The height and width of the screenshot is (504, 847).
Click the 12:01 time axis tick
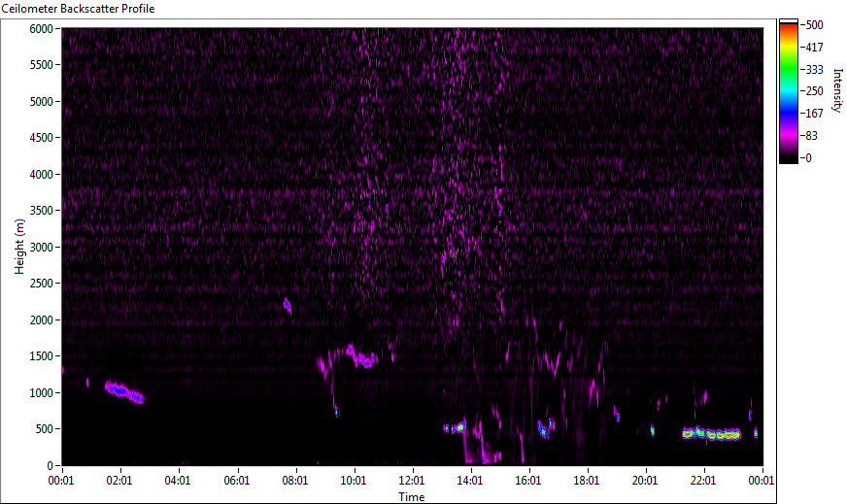coord(412,480)
